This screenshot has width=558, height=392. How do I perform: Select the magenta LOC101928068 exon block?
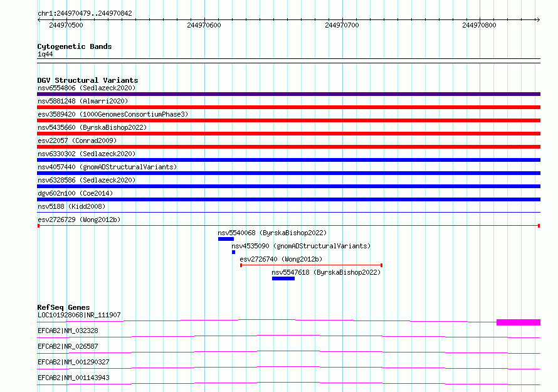pyautogui.click(x=519, y=322)
